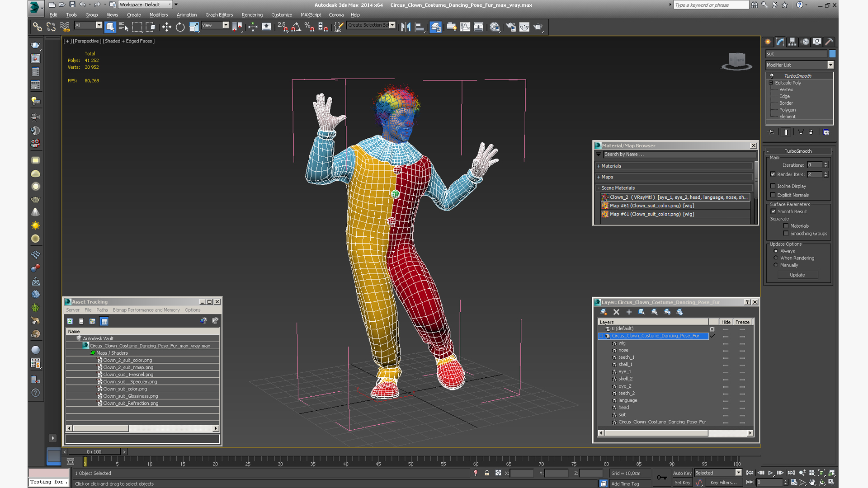Click the Mirror tool icon

[406, 27]
